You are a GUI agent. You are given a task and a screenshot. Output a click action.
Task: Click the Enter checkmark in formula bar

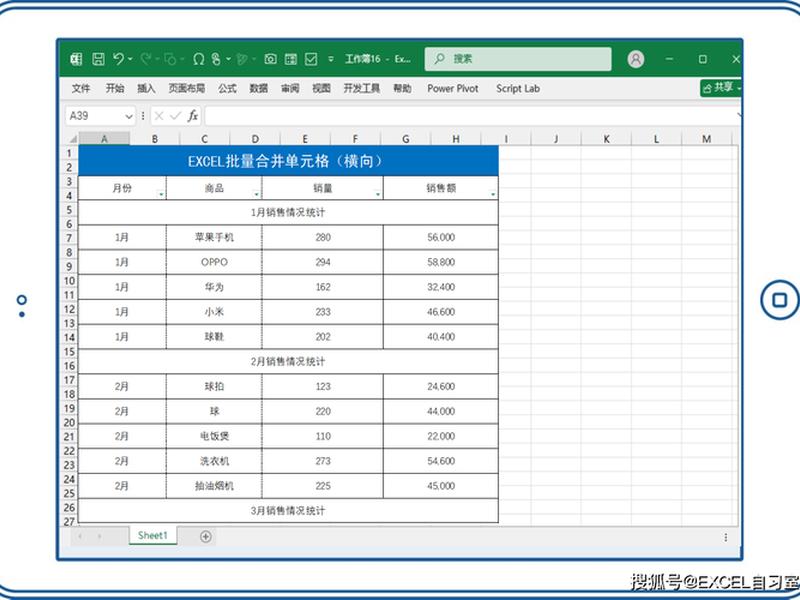click(x=176, y=116)
